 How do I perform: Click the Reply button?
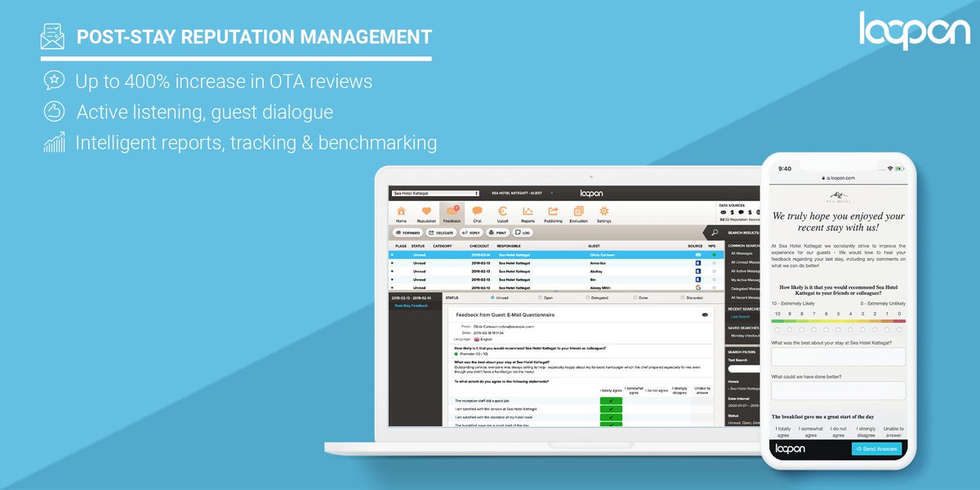(470, 233)
